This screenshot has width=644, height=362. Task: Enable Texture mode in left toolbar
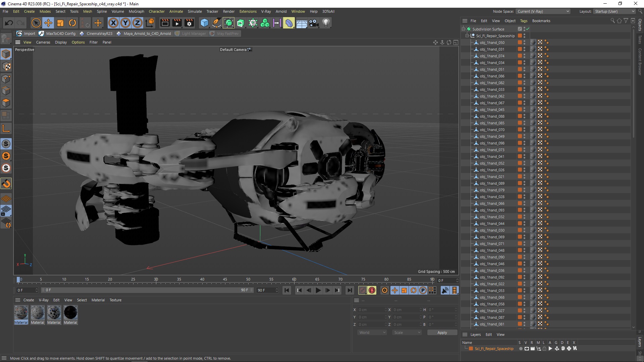(6, 66)
